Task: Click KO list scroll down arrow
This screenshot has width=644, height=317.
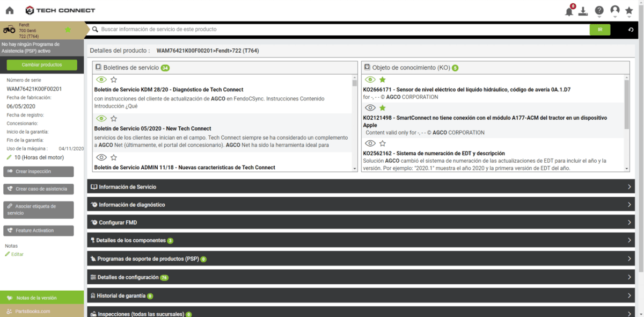Action: 626,168
